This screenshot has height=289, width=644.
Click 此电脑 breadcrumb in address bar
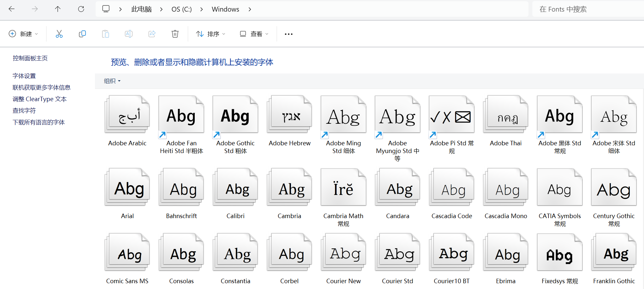coord(141,9)
